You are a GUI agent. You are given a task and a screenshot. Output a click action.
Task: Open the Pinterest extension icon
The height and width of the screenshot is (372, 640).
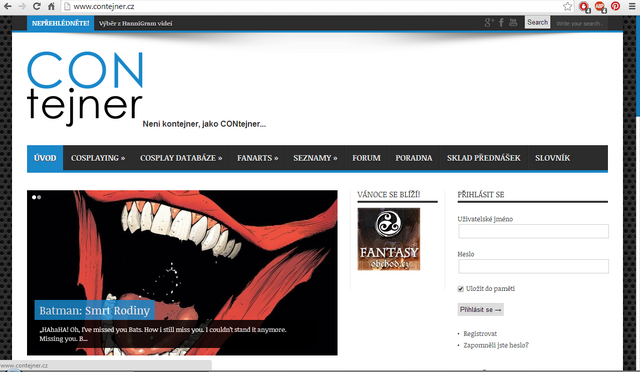click(615, 6)
